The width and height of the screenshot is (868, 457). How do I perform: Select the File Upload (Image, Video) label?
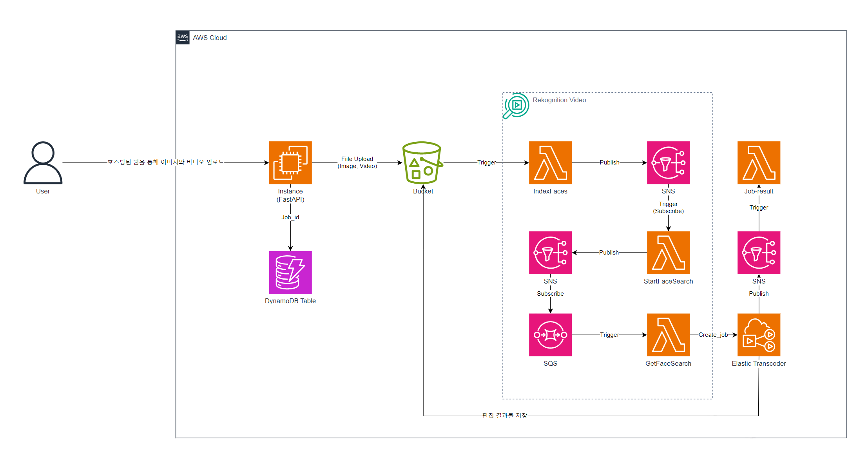[x=357, y=163]
